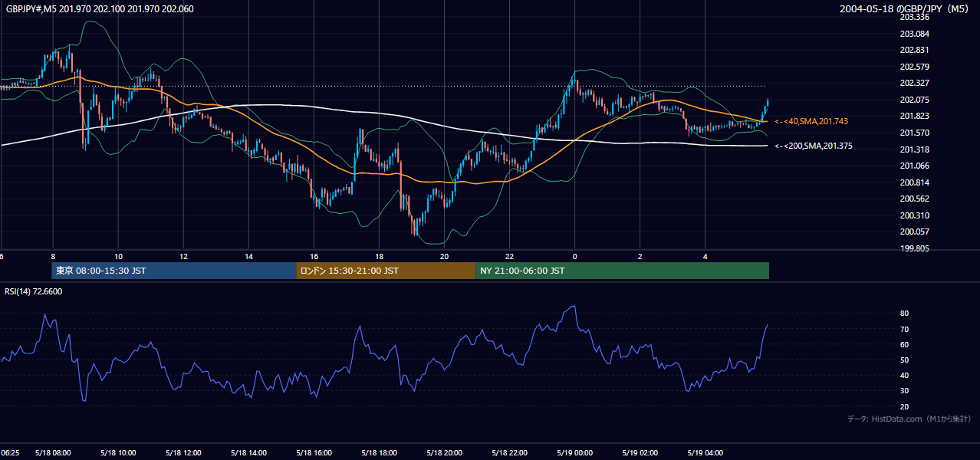
Task: Click the 5/18 18:00 time label
Action: [x=379, y=453]
